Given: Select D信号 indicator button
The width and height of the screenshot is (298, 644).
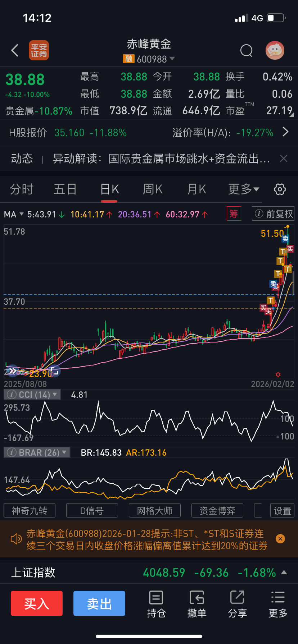Looking at the screenshot, I should coord(92,510).
